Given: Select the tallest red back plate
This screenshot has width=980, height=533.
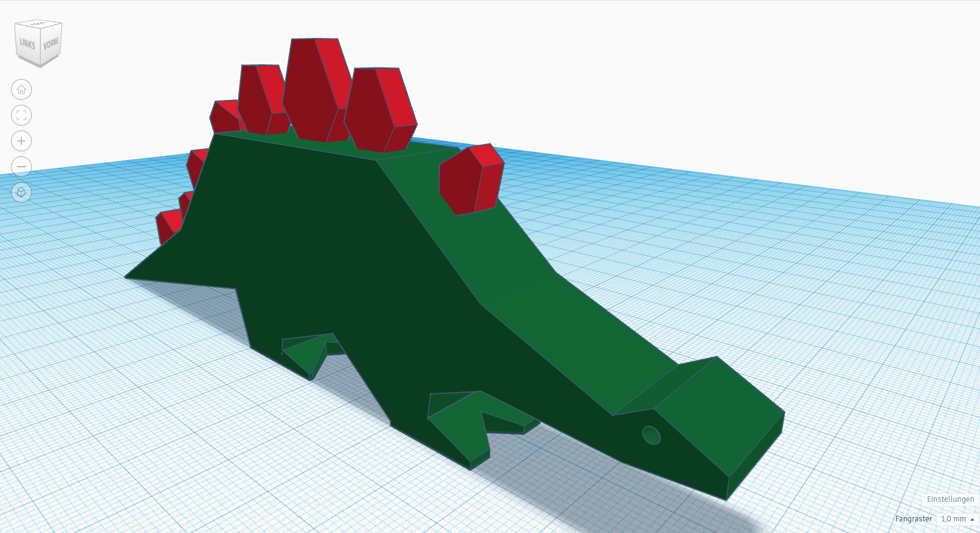Looking at the screenshot, I should coord(317,90).
